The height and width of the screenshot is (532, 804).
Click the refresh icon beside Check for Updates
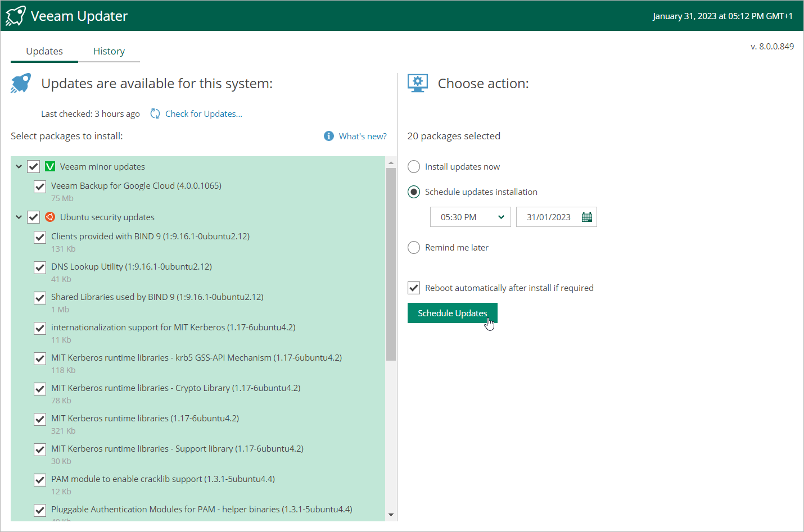[155, 114]
